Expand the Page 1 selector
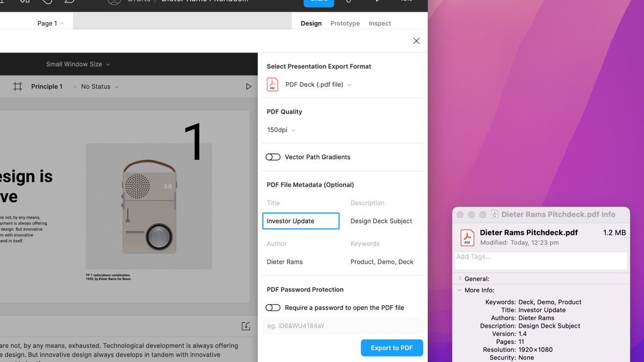Screen dimensions: 644x362 coord(50,24)
